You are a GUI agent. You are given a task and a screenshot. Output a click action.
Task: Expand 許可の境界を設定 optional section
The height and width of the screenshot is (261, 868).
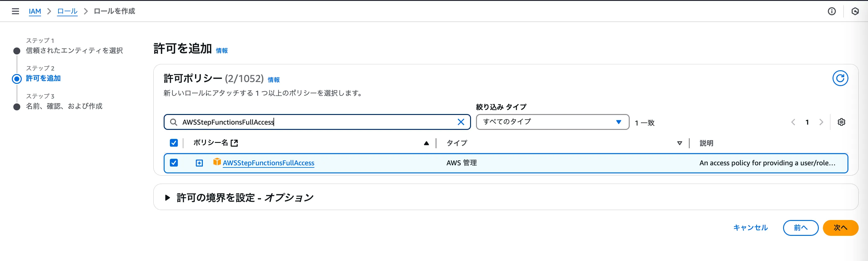point(167,197)
